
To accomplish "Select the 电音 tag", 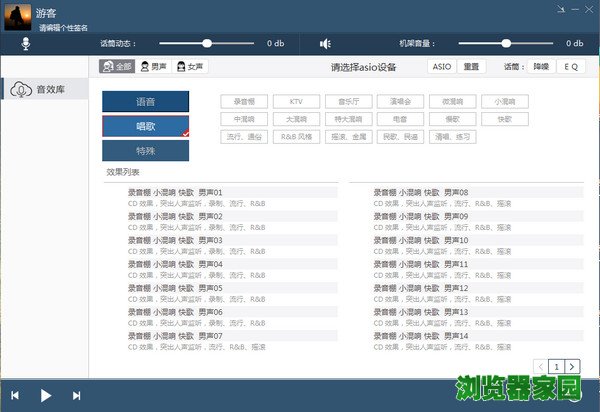I will [400, 119].
